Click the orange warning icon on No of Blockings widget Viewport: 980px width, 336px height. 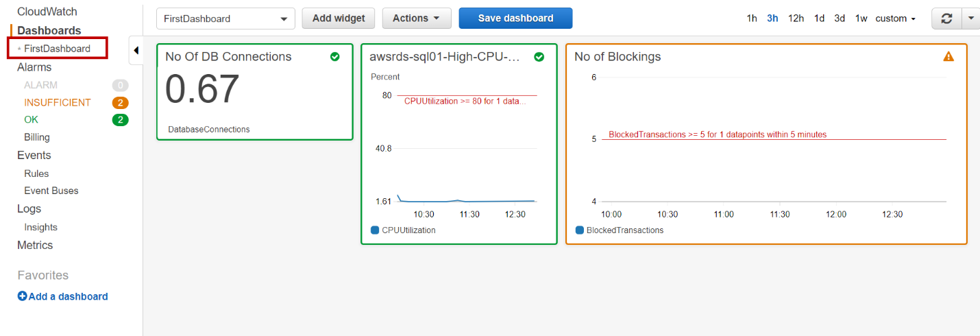(x=948, y=57)
